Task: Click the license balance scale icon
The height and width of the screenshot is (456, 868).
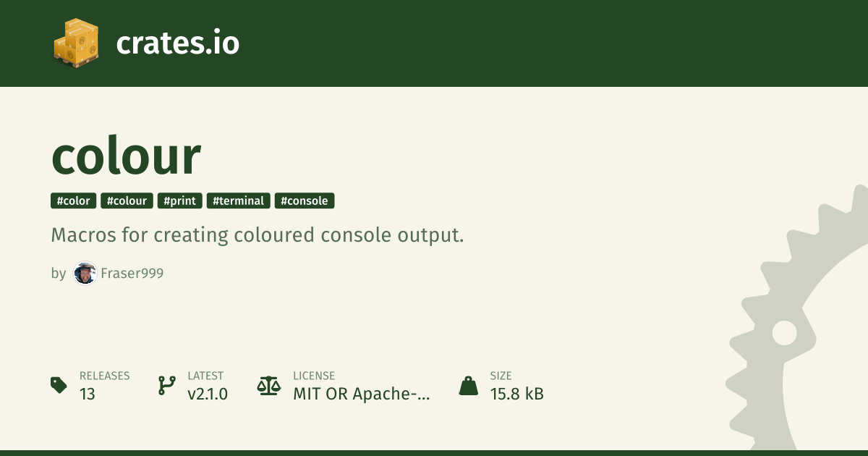Action: click(x=269, y=385)
